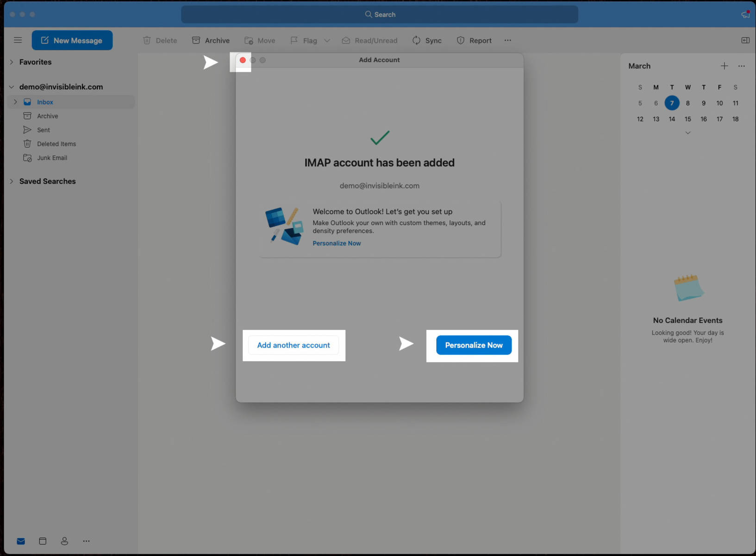Screen dimensions: 756x556
Task: Click the Search field in title bar
Action: [380, 14]
